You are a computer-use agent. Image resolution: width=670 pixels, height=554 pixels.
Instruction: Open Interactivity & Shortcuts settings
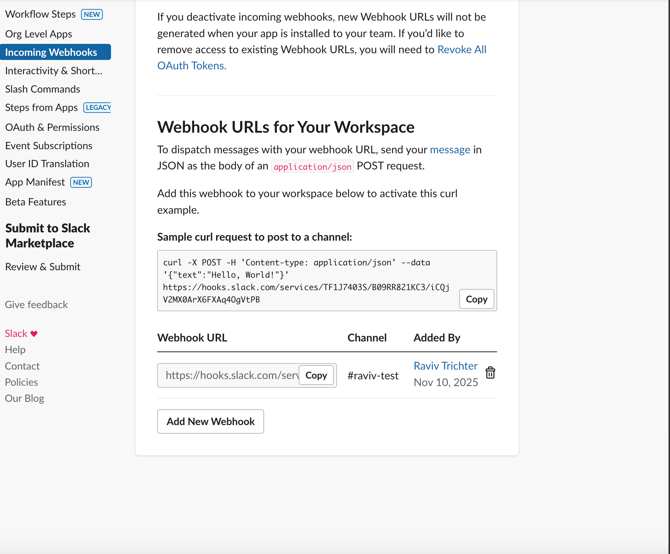pyautogui.click(x=53, y=71)
